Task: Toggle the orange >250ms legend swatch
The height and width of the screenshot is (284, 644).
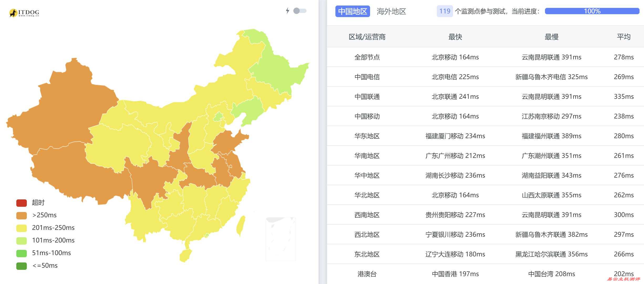Action: tap(22, 215)
